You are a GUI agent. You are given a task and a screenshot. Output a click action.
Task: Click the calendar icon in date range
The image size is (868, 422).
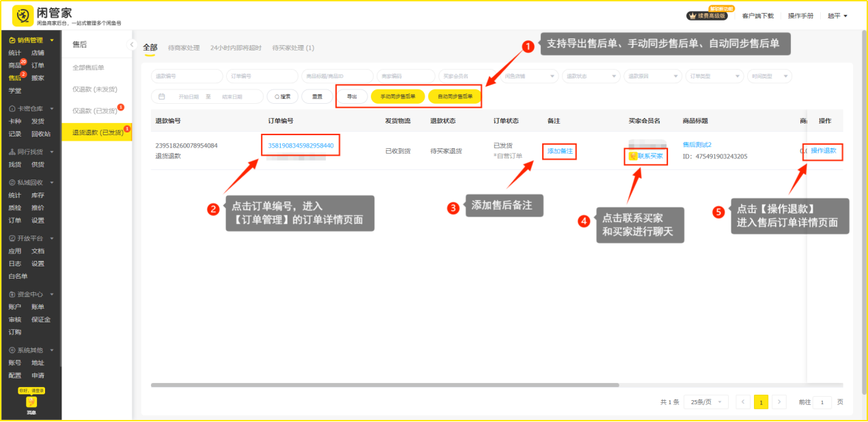161,97
